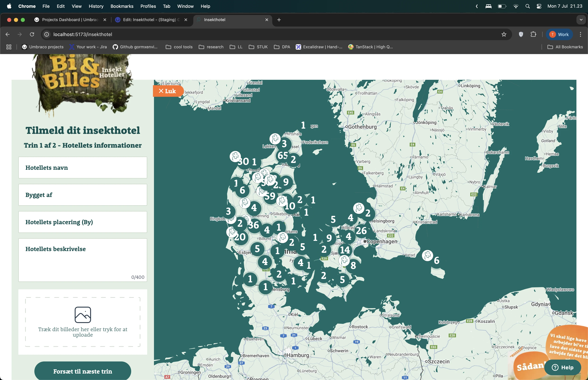Click Forsæt til næste trin button
Image resolution: width=588 pixels, height=380 pixels.
(83, 371)
